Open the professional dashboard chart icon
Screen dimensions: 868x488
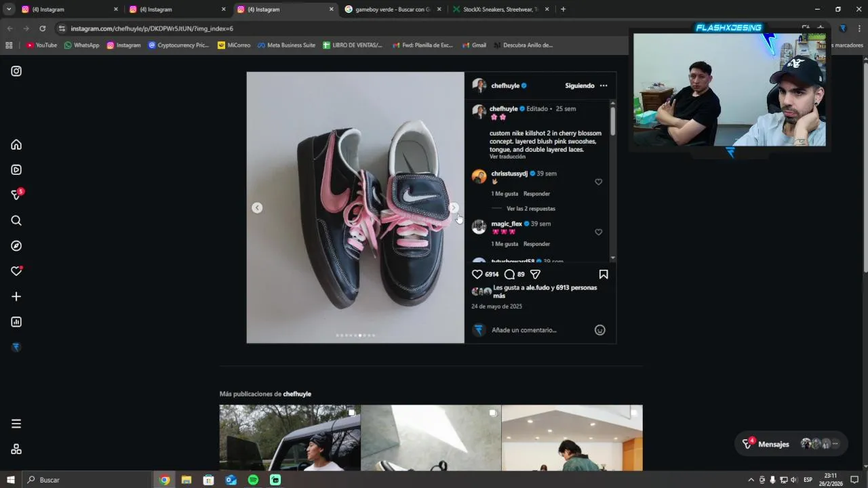(x=16, y=322)
